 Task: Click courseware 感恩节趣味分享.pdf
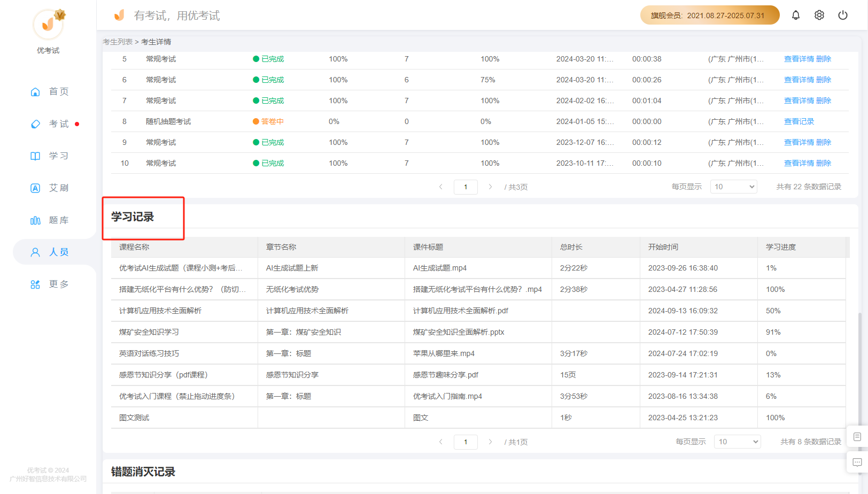pyautogui.click(x=446, y=375)
